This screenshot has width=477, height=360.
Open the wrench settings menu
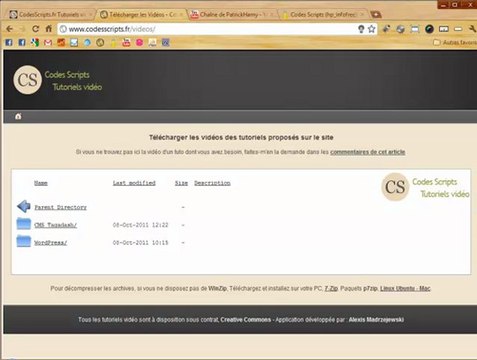pyautogui.click(x=472, y=29)
